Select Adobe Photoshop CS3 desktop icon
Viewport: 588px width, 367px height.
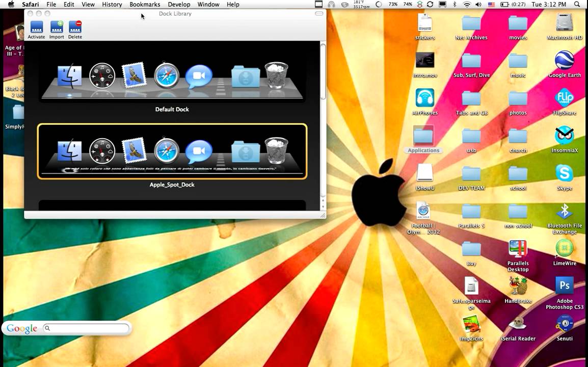[x=565, y=286]
